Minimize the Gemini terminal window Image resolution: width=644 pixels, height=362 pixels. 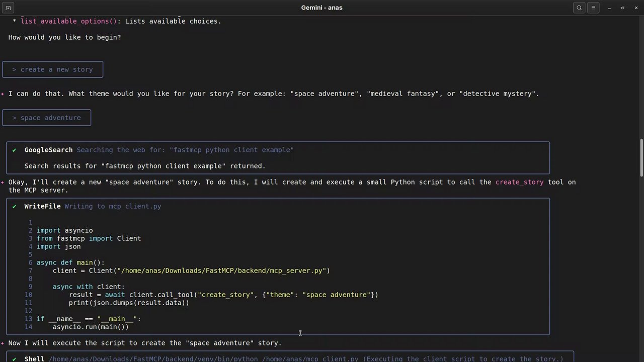point(609,8)
